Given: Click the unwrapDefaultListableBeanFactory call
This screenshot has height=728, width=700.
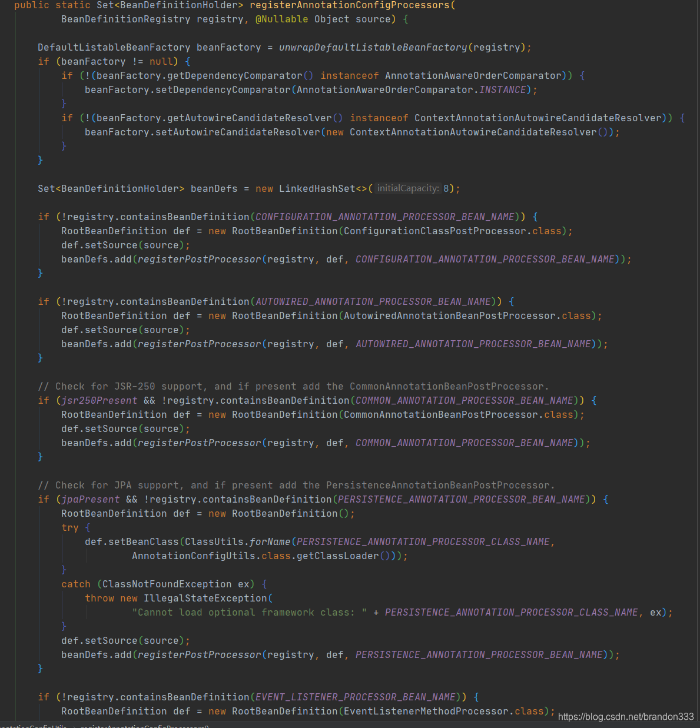Looking at the screenshot, I should click(x=373, y=48).
